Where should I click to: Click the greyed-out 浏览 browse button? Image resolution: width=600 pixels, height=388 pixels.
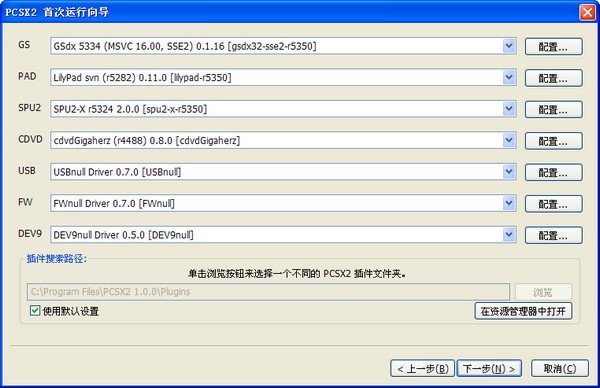pyautogui.click(x=543, y=292)
